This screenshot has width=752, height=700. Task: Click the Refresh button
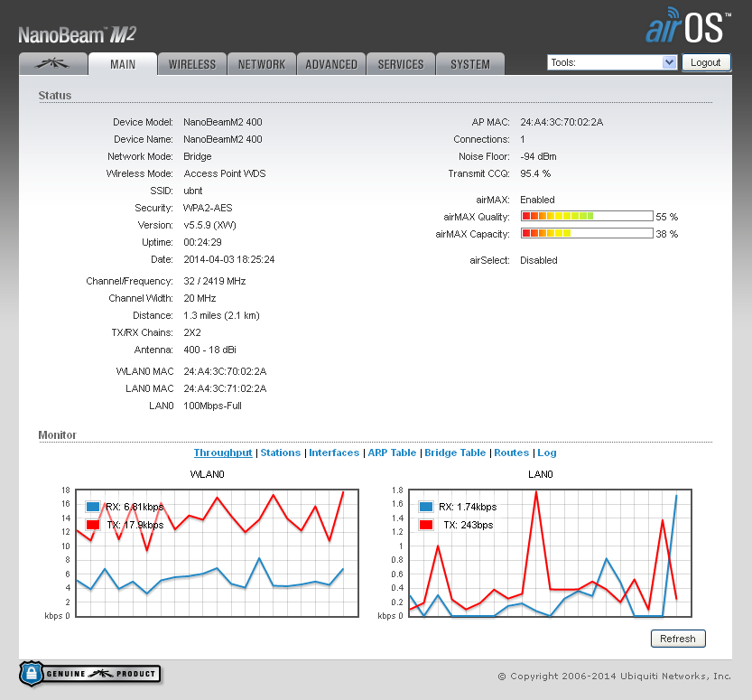coord(678,639)
